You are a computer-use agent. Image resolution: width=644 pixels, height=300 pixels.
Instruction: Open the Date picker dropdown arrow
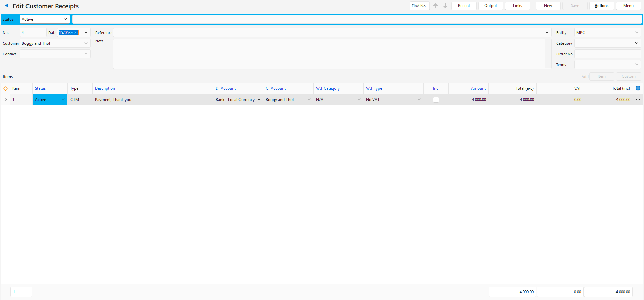(x=86, y=33)
